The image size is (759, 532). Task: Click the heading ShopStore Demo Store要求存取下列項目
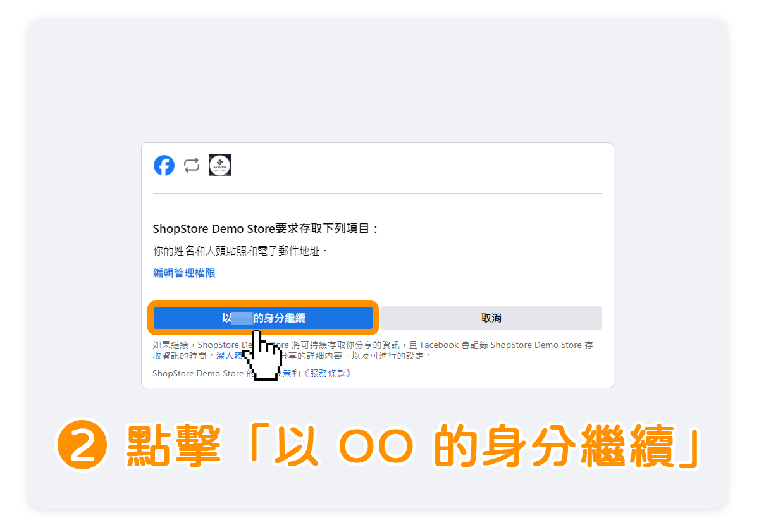(x=266, y=228)
